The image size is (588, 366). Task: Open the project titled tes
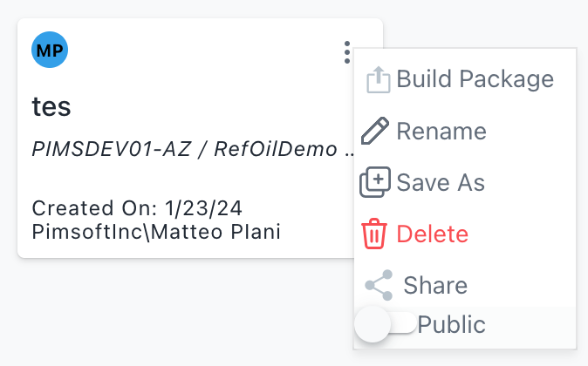tap(51, 106)
